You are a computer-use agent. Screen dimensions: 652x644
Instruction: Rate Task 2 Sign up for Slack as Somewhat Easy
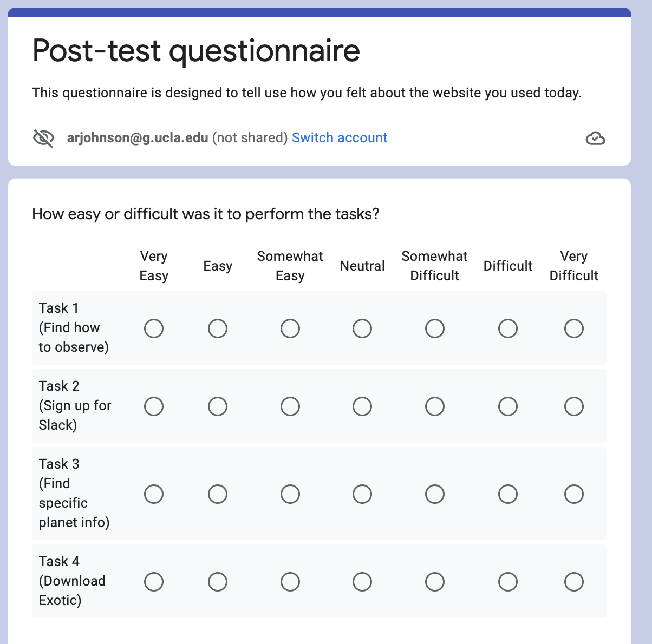tap(290, 406)
